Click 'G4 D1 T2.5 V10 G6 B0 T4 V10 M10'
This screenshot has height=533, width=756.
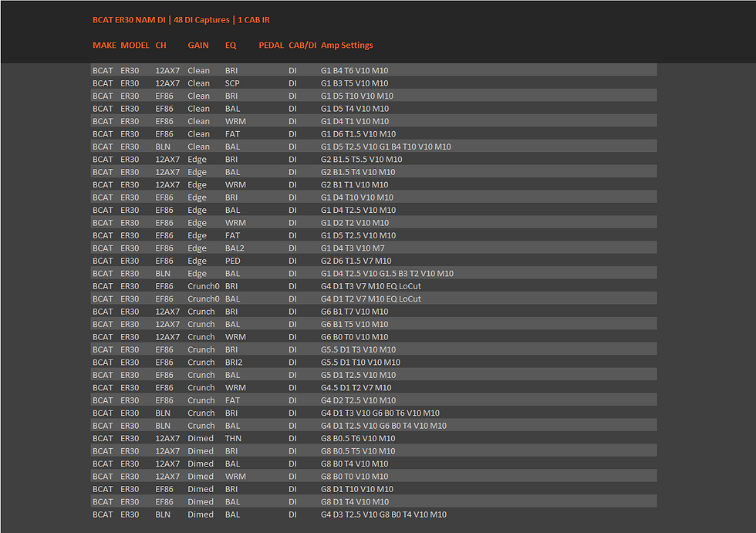(384, 426)
